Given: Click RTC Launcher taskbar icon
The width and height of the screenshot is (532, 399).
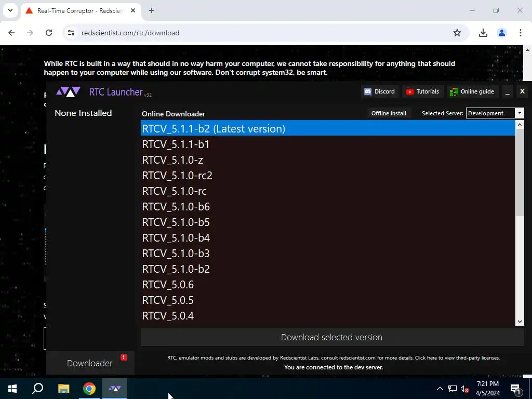Looking at the screenshot, I should pyautogui.click(x=115, y=389).
